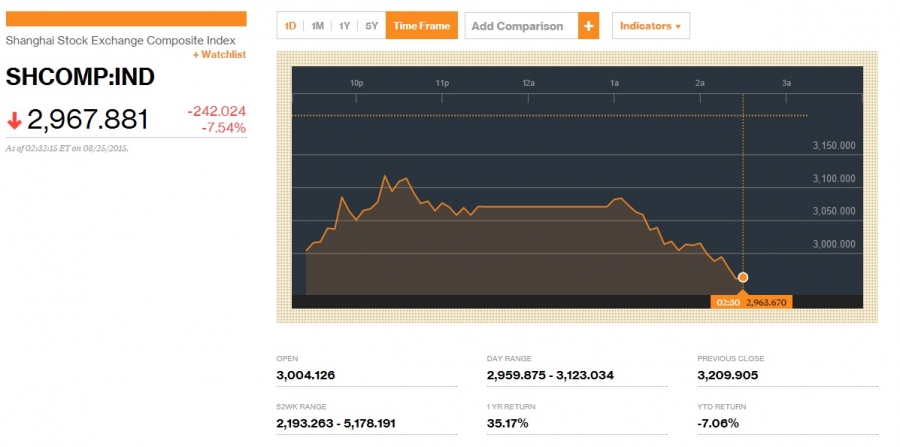Click the OPEN label
900x447 pixels.
(287, 359)
